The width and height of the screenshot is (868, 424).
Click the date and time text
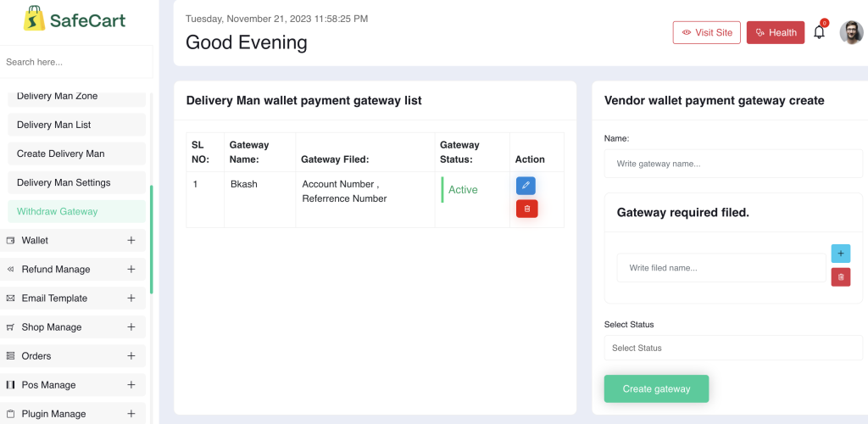(x=277, y=19)
